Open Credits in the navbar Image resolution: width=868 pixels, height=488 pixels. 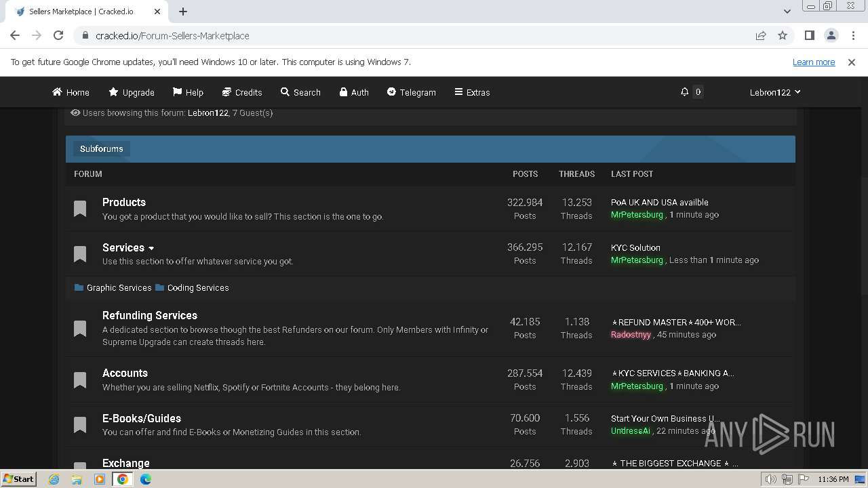click(242, 92)
